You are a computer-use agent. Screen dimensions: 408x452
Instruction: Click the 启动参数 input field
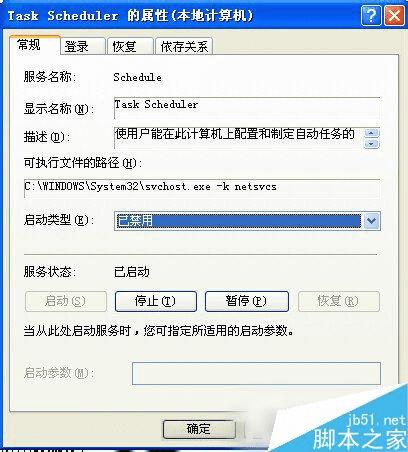(256, 373)
